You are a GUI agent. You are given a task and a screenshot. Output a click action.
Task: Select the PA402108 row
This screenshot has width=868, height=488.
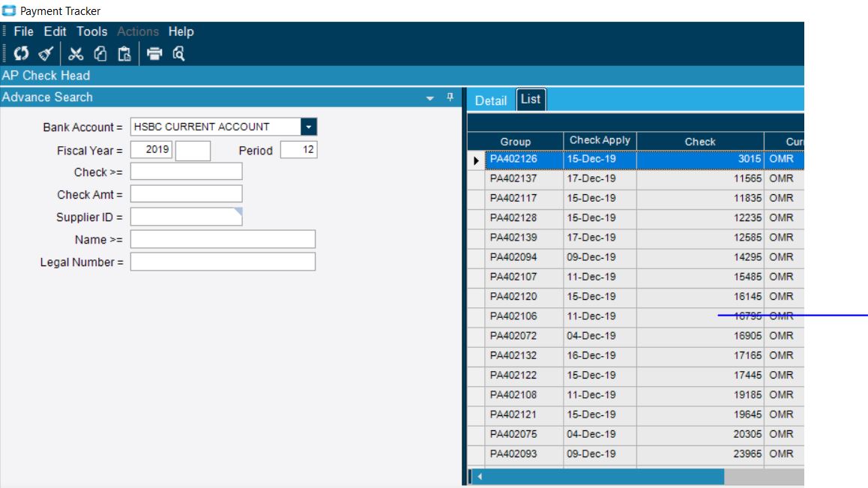click(x=636, y=395)
